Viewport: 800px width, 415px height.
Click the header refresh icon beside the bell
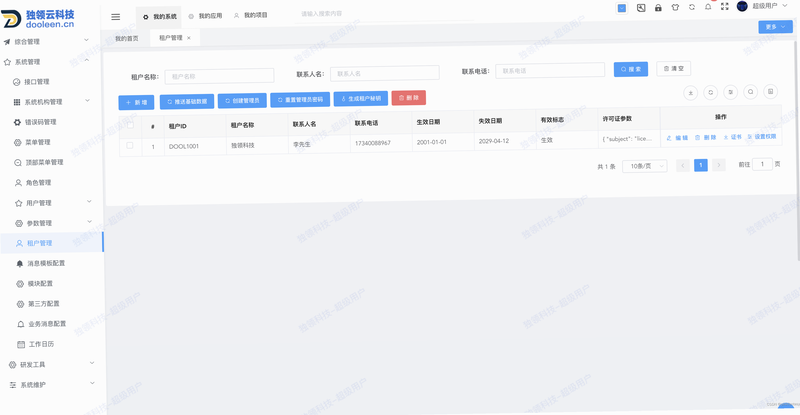(692, 7)
